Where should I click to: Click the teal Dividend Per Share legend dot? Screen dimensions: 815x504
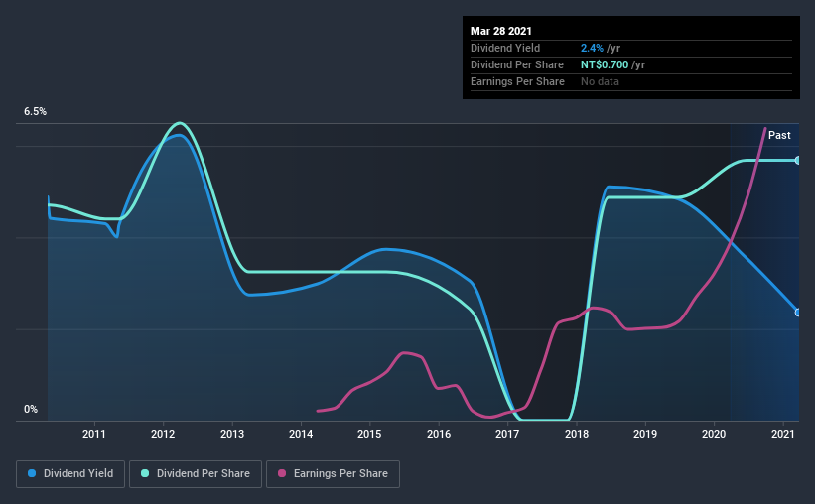pos(145,473)
